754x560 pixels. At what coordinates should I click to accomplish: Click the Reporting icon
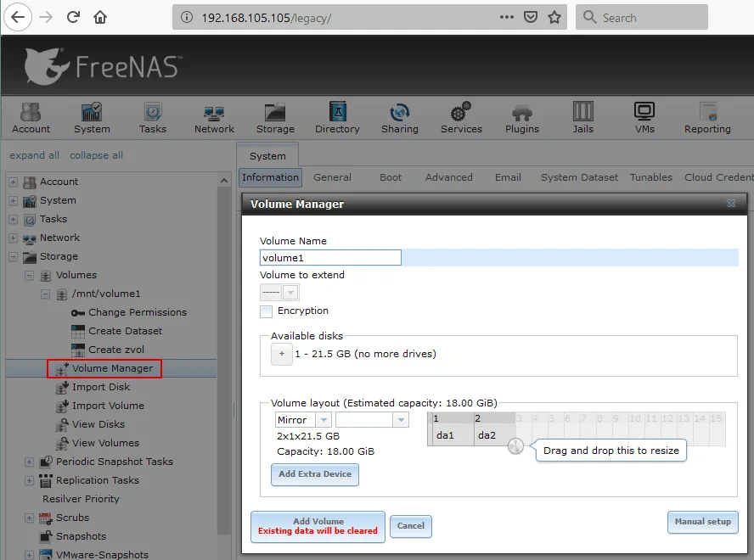coord(706,116)
